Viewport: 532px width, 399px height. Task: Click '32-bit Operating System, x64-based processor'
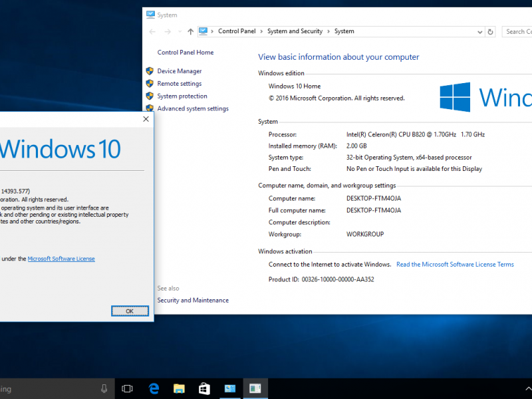point(409,158)
